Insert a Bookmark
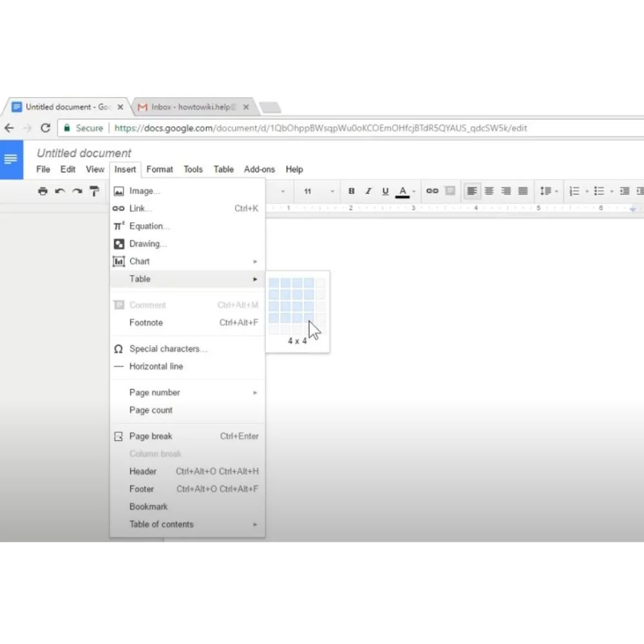 tap(187, 507)
